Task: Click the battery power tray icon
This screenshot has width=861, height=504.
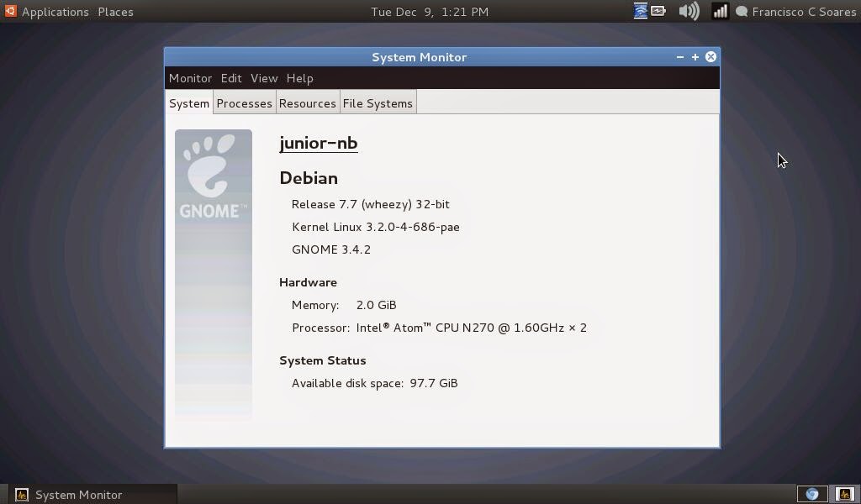Action: [658, 10]
